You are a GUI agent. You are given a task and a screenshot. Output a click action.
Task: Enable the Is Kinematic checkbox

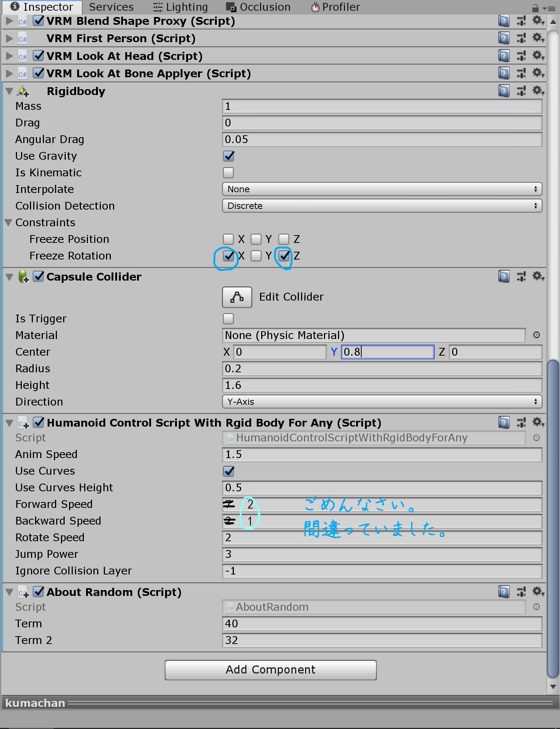(x=229, y=173)
